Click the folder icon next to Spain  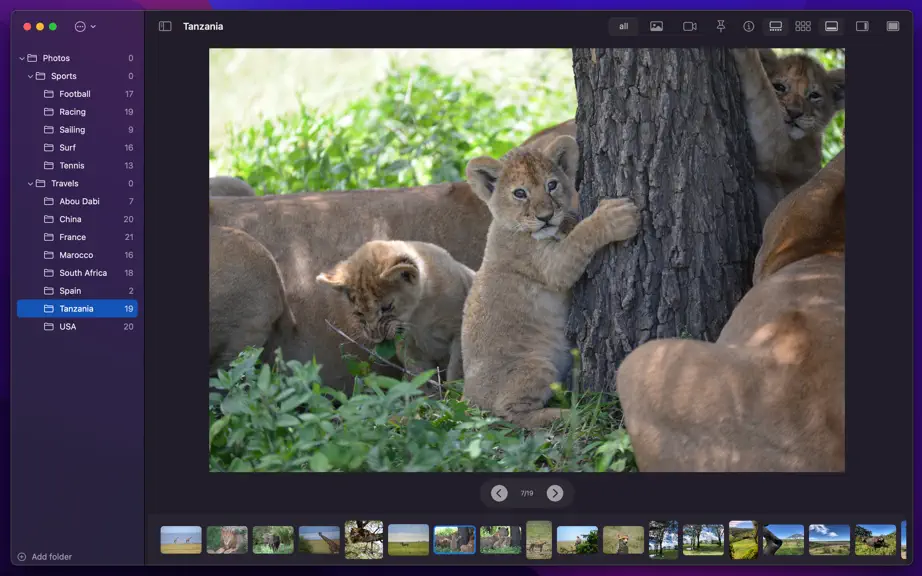coord(49,291)
